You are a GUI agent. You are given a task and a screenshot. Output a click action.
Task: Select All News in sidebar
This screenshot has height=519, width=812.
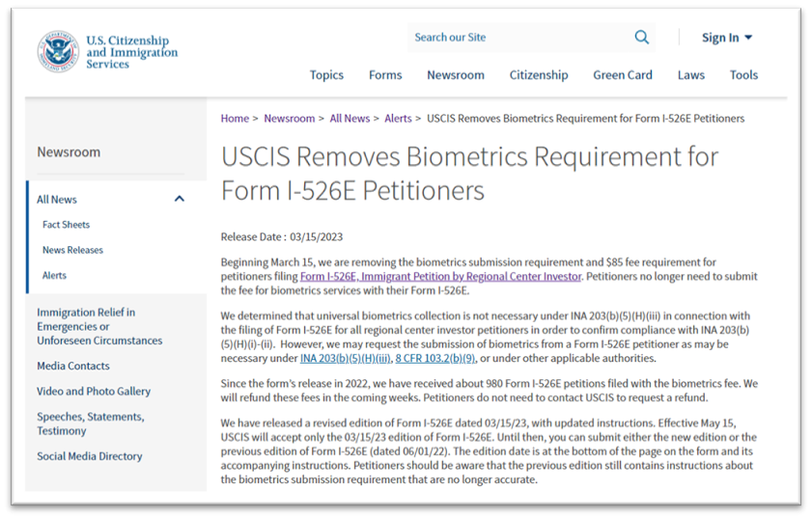(x=56, y=200)
